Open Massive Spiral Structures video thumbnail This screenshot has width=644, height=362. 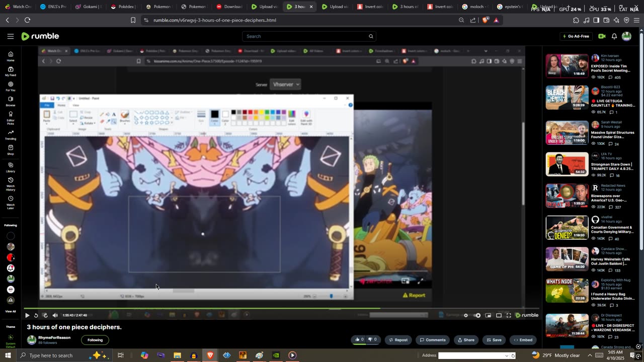pos(567,133)
